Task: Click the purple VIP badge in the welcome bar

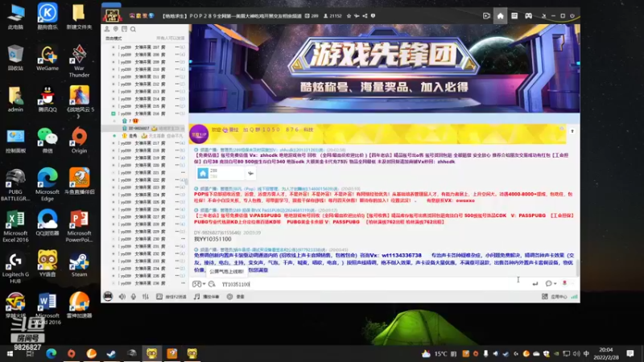Action: [199, 134]
